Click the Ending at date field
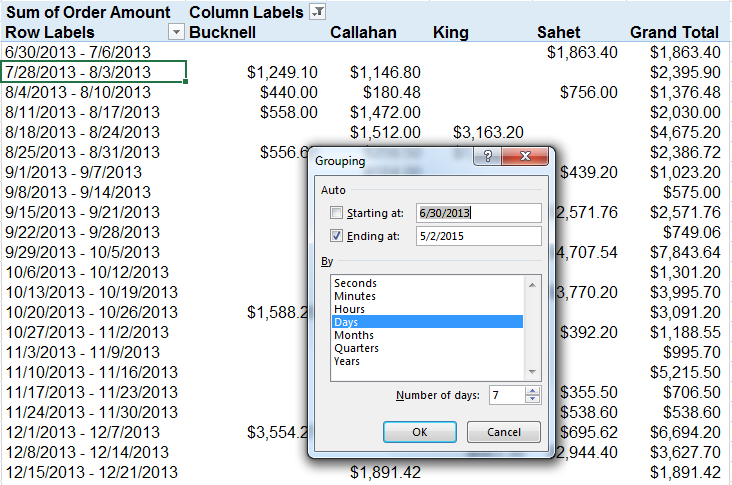The height and width of the screenshot is (485, 732). pos(479,236)
